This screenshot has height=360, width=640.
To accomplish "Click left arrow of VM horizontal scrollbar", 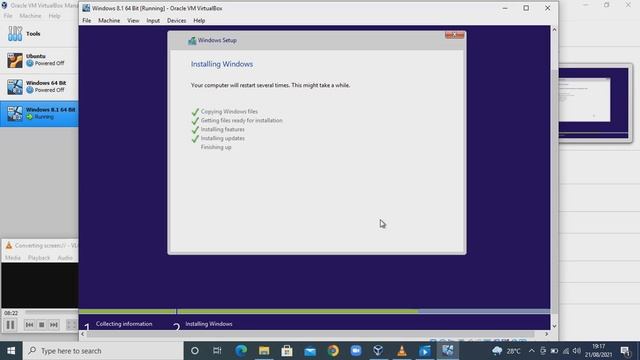I will pyautogui.click(x=83, y=334).
